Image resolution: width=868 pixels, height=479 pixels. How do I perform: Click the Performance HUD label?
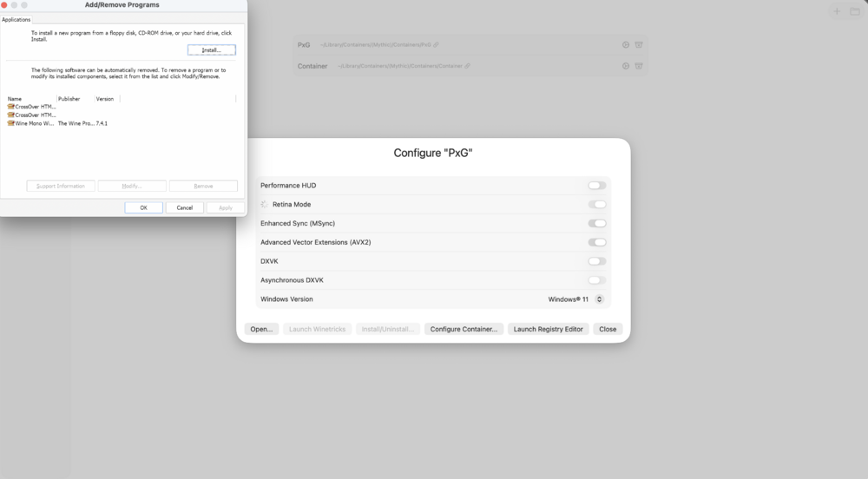[288, 186]
